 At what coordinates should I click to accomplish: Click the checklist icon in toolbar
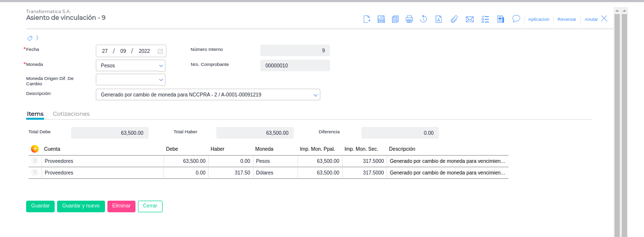(x=485, y=19)
